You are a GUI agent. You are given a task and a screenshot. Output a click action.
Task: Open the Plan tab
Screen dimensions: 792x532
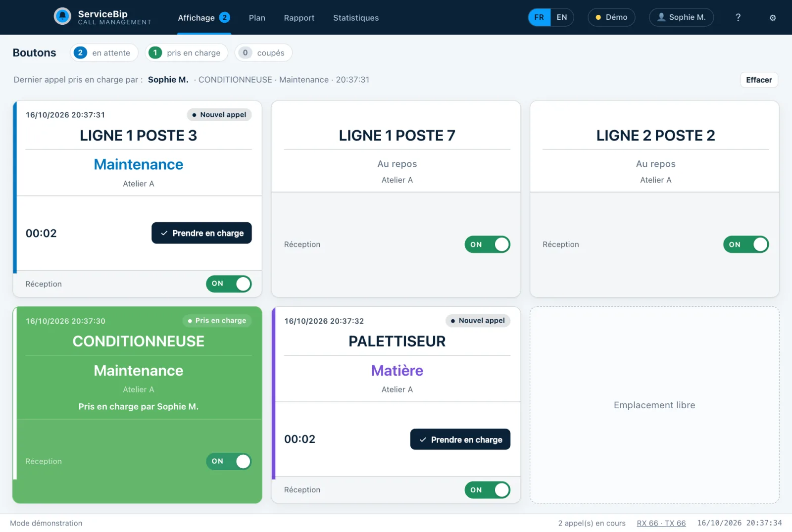point(257,18)
